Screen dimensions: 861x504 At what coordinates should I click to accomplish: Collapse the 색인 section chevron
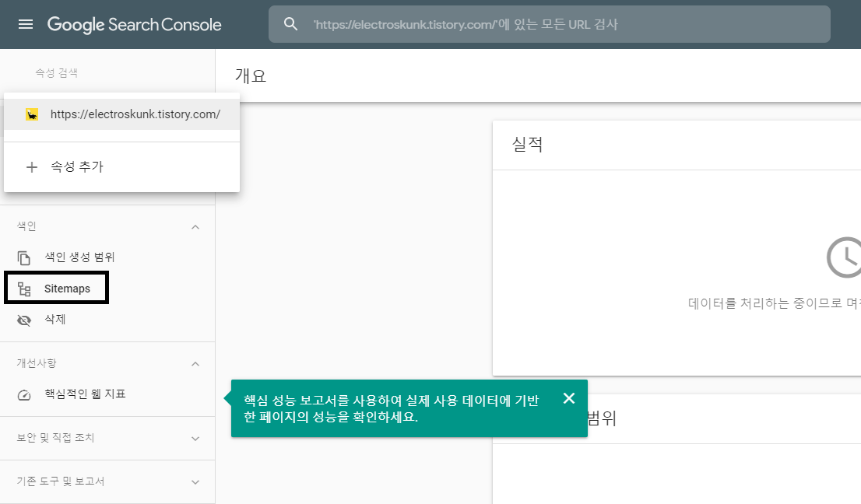195,226
